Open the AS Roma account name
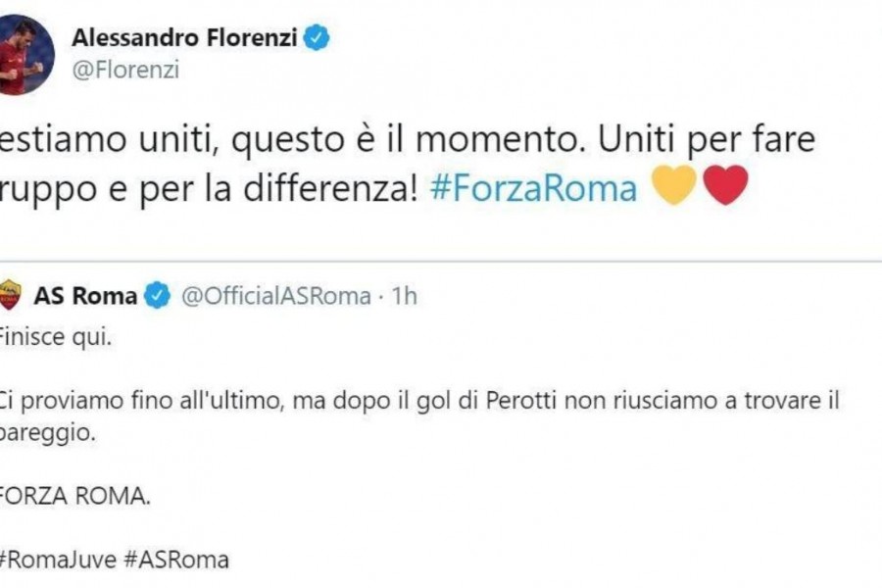This screenshot has width=882, height=588. (85, 295)
